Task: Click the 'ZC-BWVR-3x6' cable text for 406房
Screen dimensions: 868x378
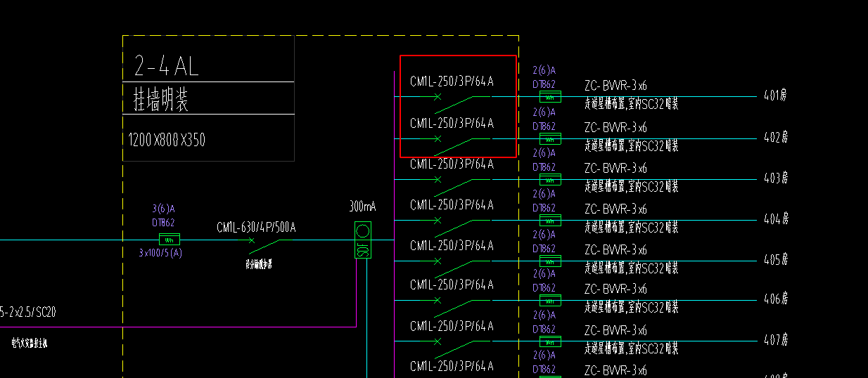Action: [615, 289]
